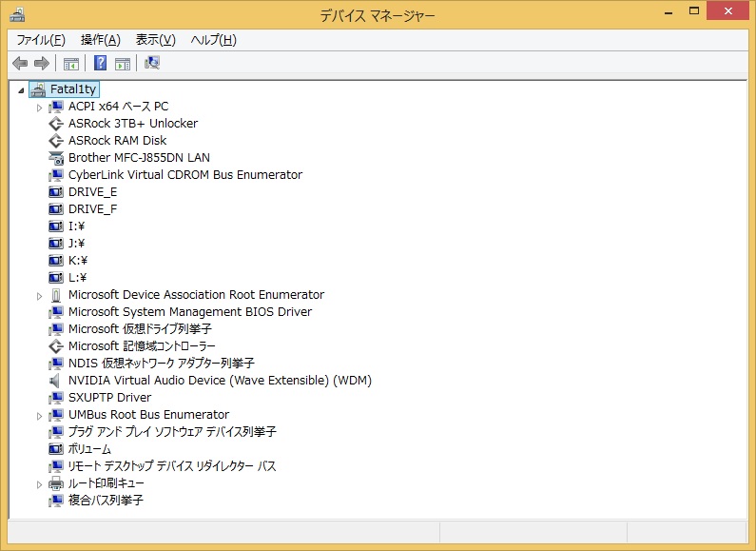
Task: Click the scan for hardware changes icon
Action: click(x=152, y=63)
